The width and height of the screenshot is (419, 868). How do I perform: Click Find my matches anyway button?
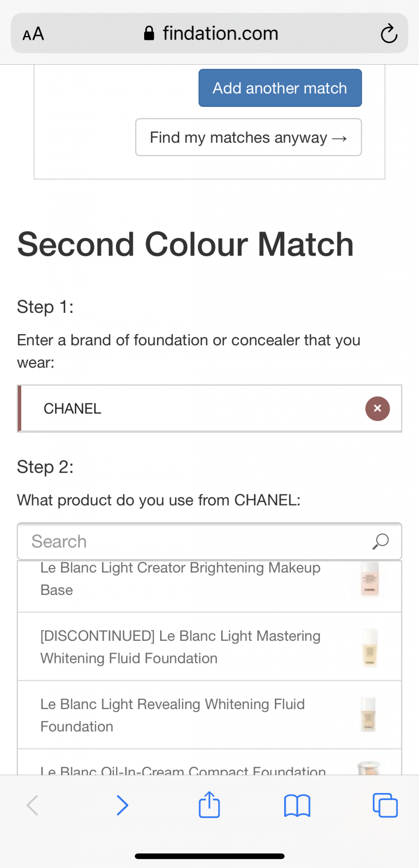(248, 138)
